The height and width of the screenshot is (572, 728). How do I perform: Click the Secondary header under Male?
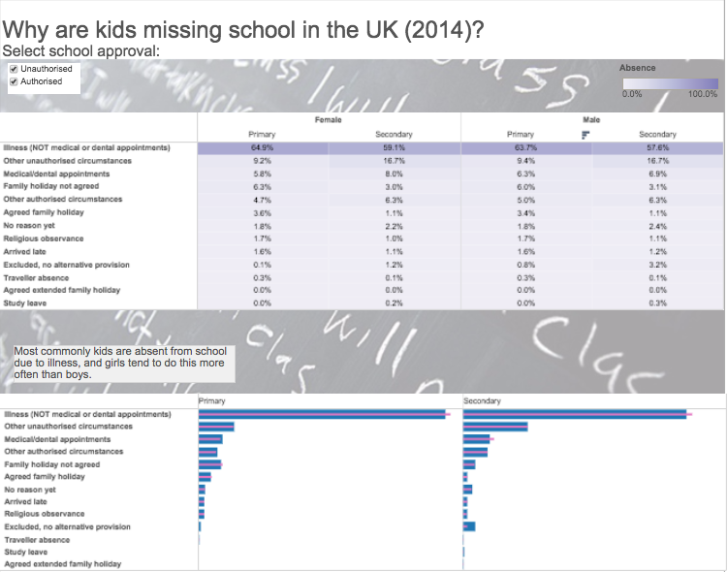click(x=657, y=135)
